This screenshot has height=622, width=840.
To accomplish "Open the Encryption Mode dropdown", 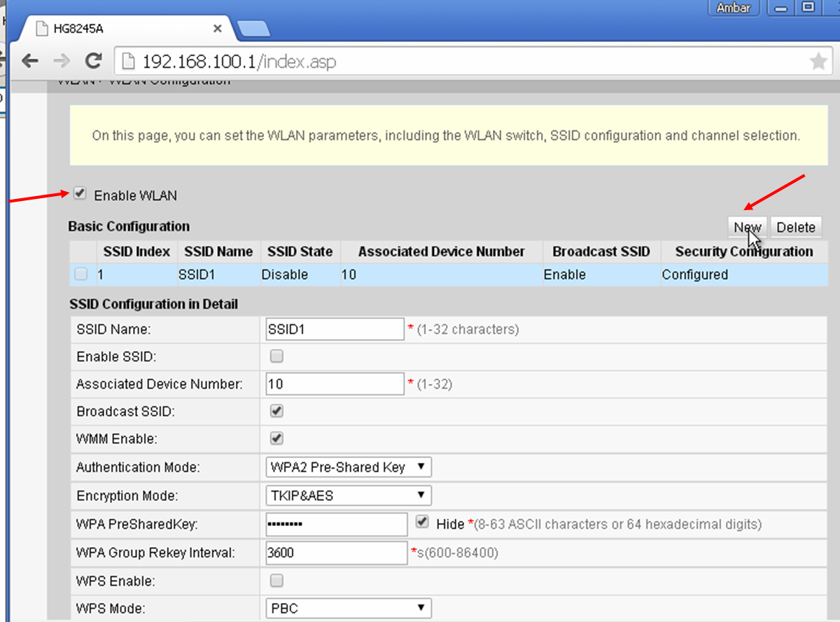I will [x=349, y=495].
